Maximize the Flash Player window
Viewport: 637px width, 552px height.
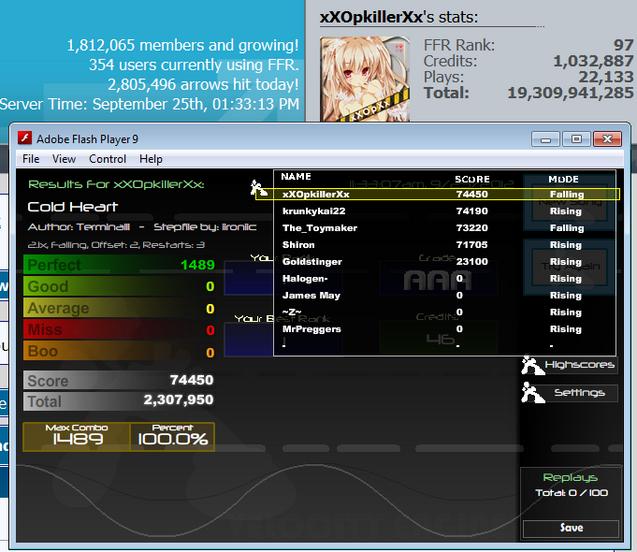576,139
